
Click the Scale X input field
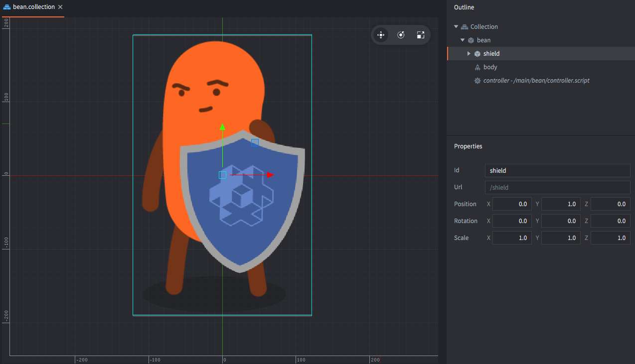point(511,238)
